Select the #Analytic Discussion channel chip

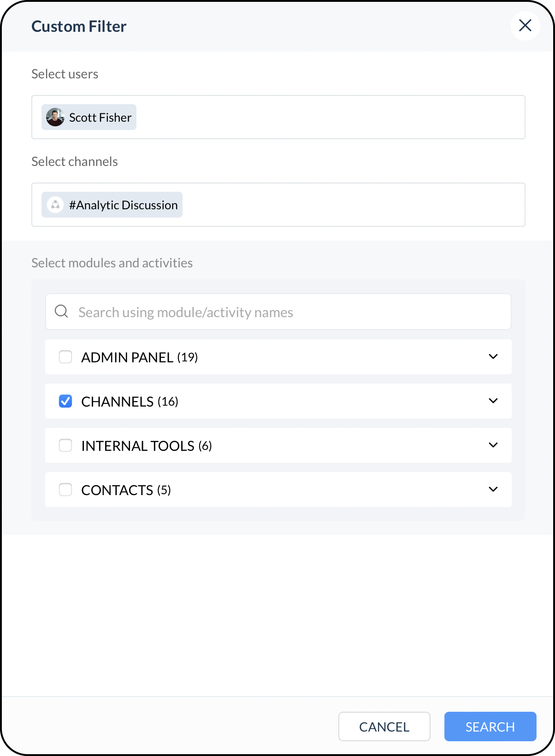112,205
